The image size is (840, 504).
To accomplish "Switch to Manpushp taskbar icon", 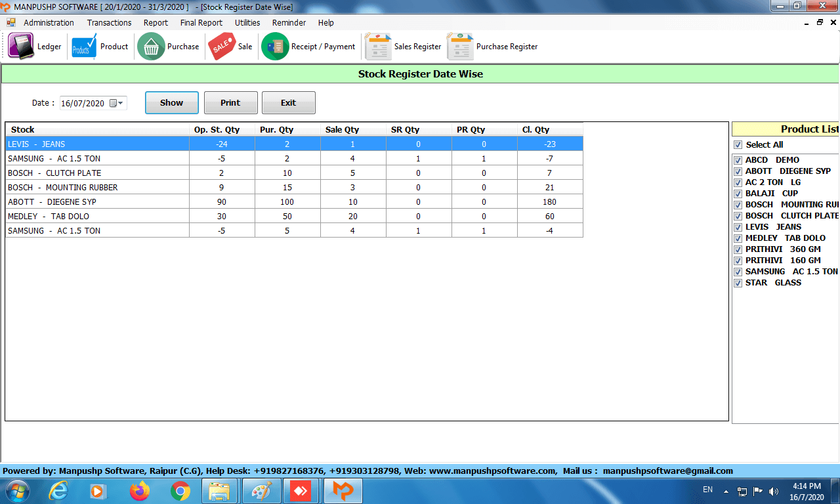I will click(x=343, y=491).
